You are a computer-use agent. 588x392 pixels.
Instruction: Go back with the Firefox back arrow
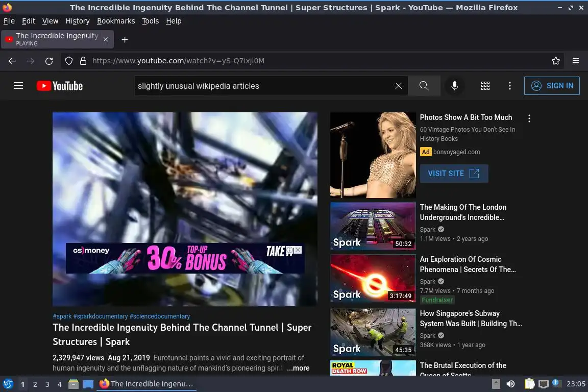coord(12,61)
